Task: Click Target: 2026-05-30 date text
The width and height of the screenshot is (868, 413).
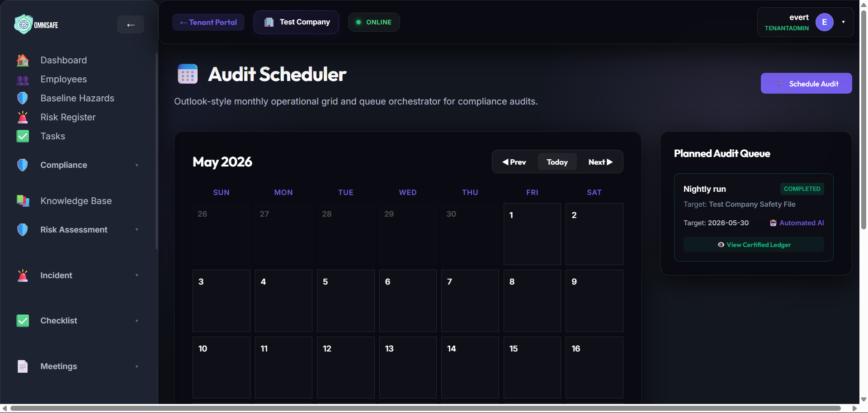Action: [x=716, y=223]
